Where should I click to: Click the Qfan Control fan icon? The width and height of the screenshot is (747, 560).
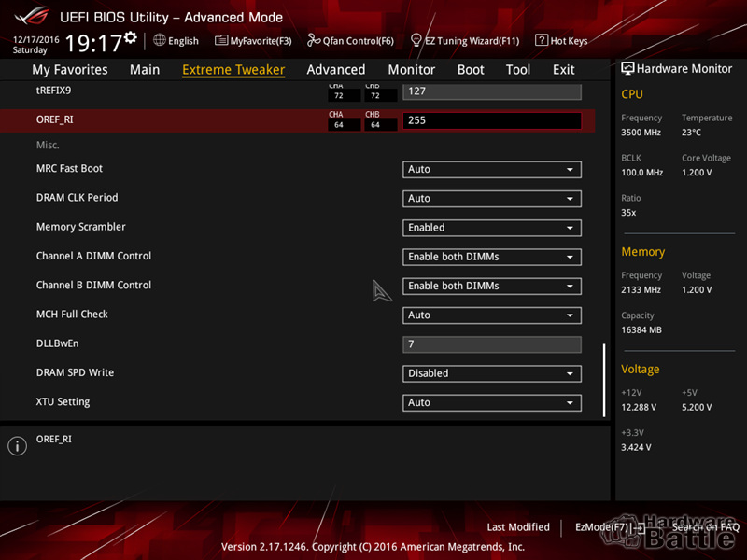click(314, 40)
